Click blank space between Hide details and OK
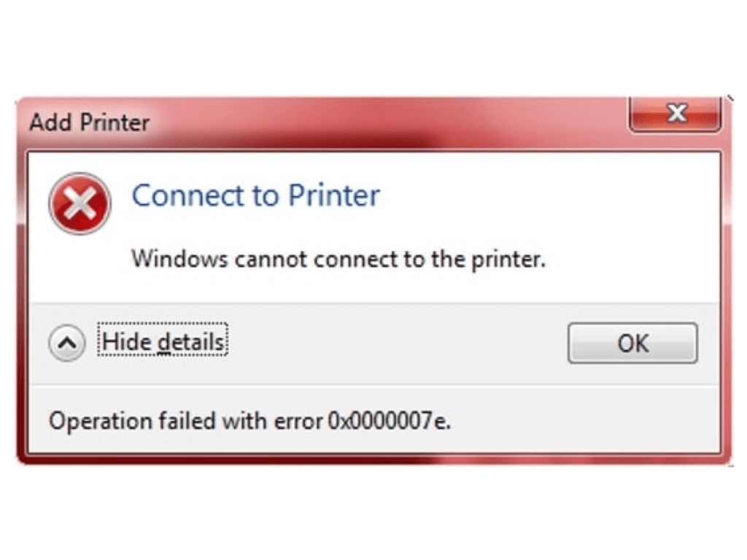Viewport: 747px width, 560px height. pyautogui.click(x=394, y=343)
